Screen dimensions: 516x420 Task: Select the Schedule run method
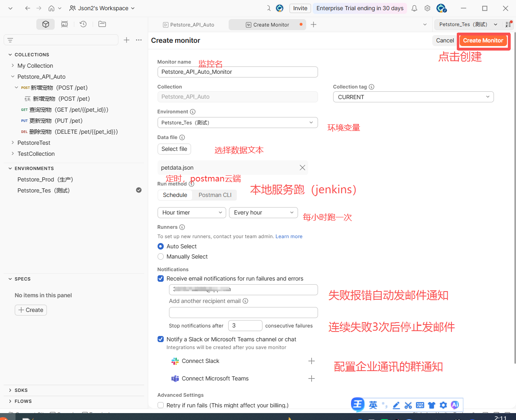coord(175,195)
